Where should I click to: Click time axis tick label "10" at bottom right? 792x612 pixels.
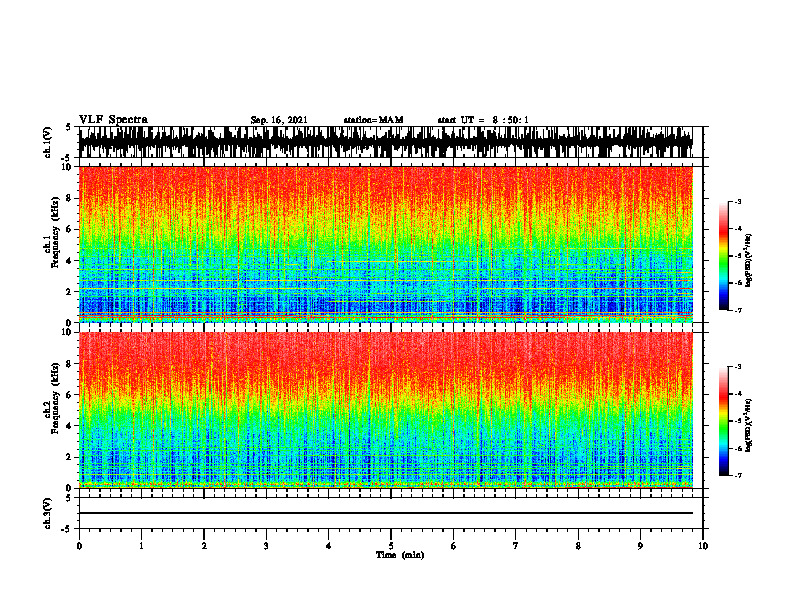click(703, 546)
